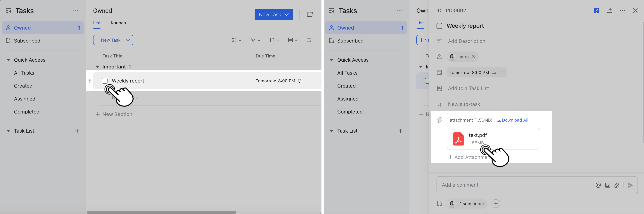Click the view settings sliders icon
This screenshot has width=644, height=214.
(x=309, y=40)
